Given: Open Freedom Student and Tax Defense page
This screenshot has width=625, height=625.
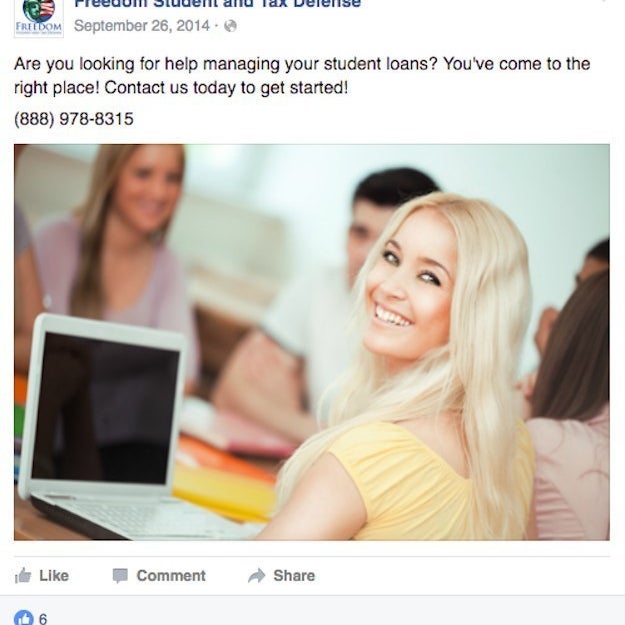Looking at the screenshot, I should click(217, 4).
